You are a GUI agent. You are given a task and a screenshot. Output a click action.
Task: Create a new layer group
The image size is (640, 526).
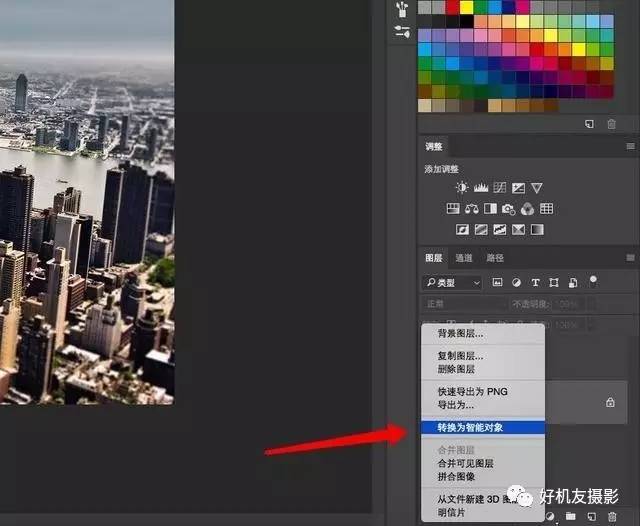coord(571,517)
